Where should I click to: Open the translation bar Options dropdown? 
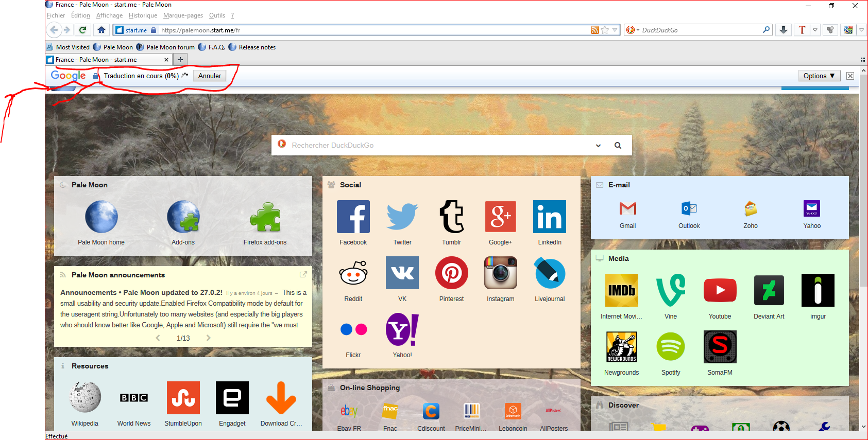tap(819, 76)
